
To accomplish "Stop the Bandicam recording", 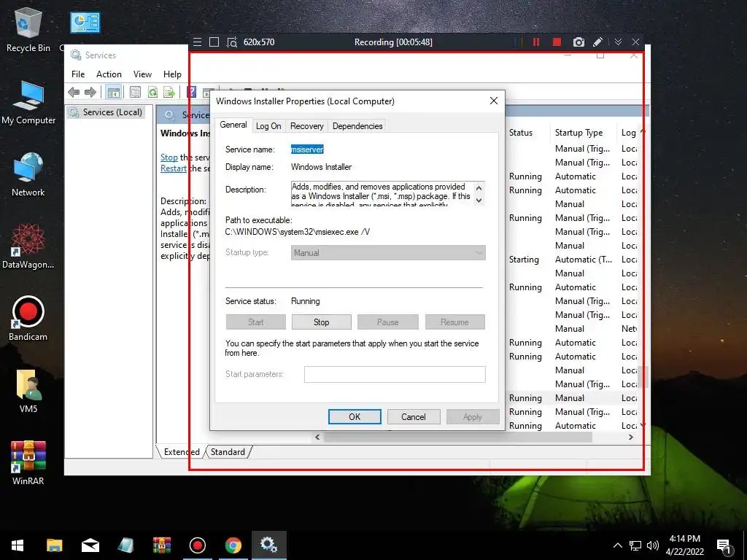I will tap(557, 42).
